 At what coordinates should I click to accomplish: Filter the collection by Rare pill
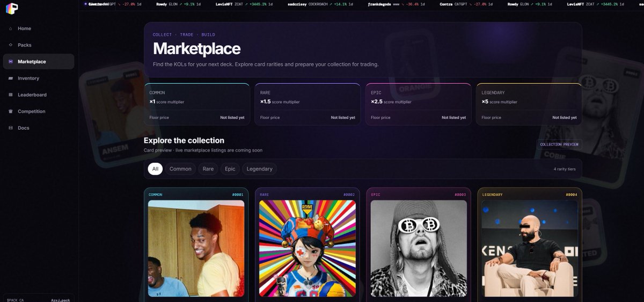click(x=208, y=169)
